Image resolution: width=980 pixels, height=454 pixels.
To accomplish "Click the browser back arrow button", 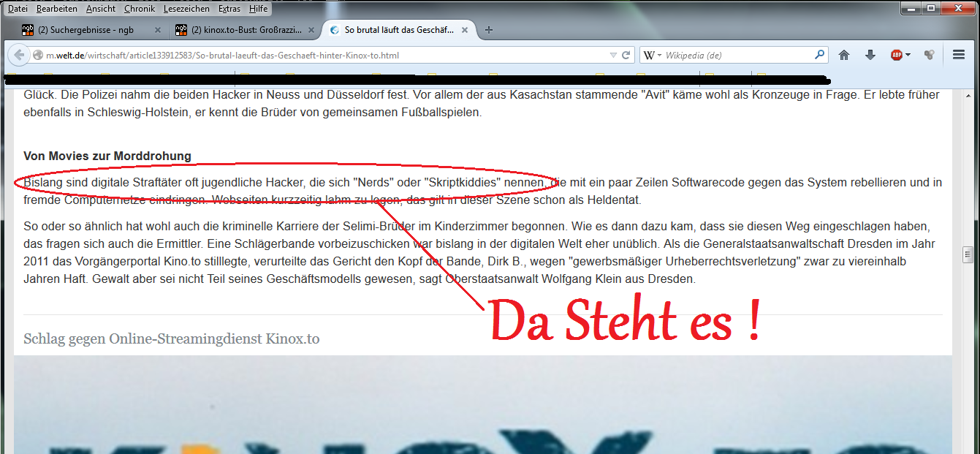I will coord(19,56).
